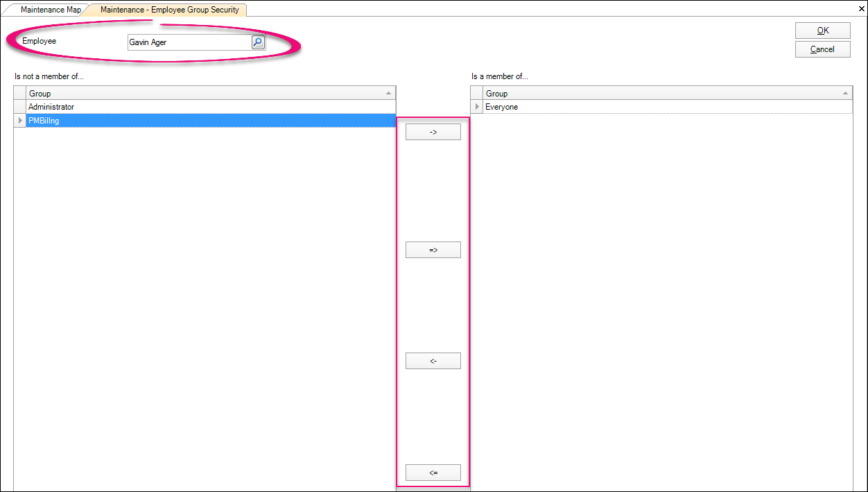Add selected group with -> button
The image size is (868, 492).
(433, 132)
